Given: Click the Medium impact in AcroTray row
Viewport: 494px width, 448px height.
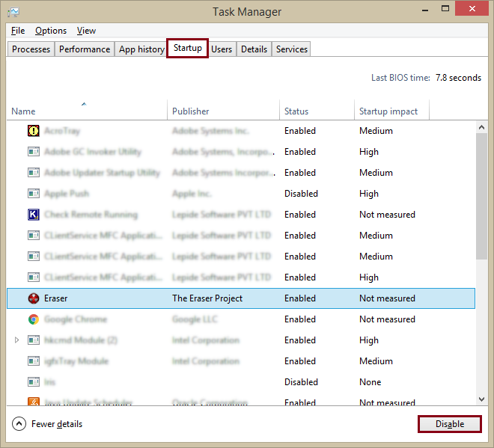Looking at the screenshot, I should [376, 131].
